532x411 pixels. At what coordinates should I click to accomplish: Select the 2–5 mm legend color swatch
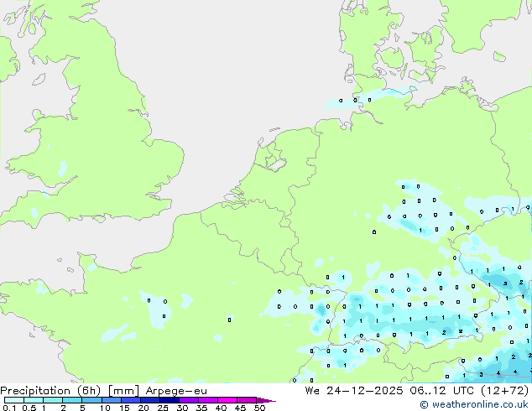[72, 400]
